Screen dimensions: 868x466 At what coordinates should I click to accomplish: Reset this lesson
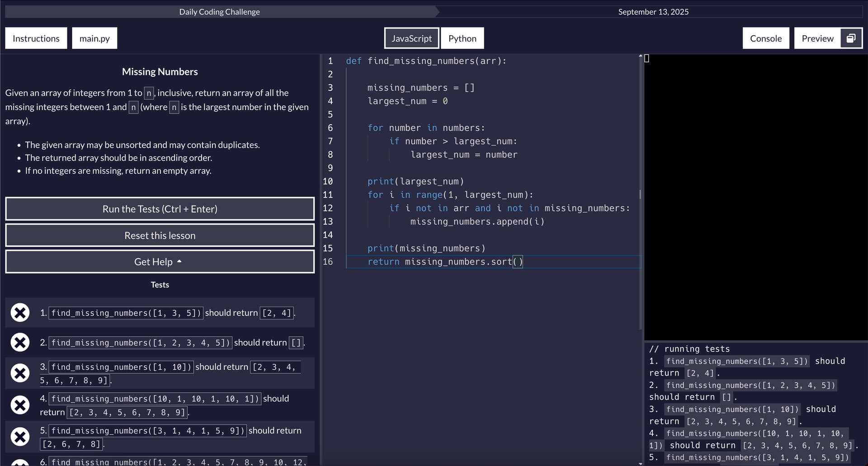pos(160,235)
